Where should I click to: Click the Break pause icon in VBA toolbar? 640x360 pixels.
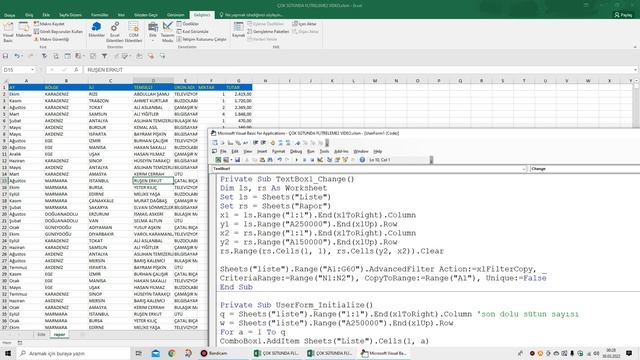tap(304, 160)
